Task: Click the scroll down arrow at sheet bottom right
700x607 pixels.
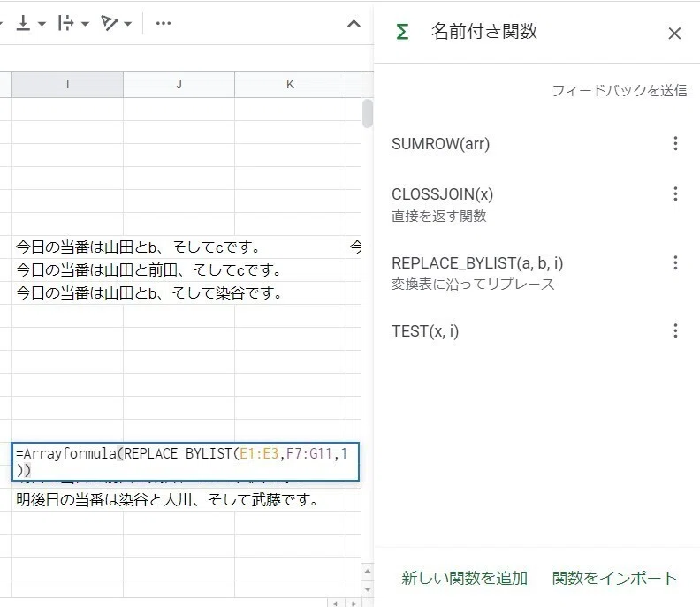Action: [x=368, y=589]
